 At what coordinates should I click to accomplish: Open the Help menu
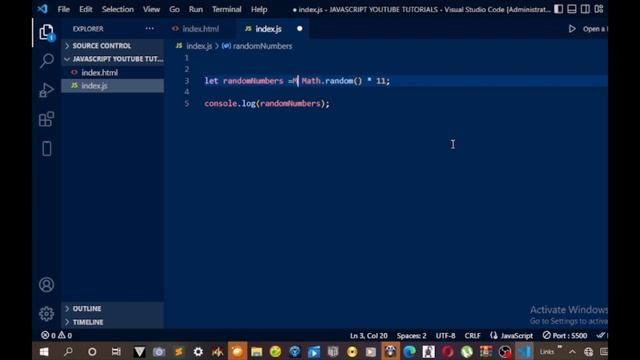[259, 9]
